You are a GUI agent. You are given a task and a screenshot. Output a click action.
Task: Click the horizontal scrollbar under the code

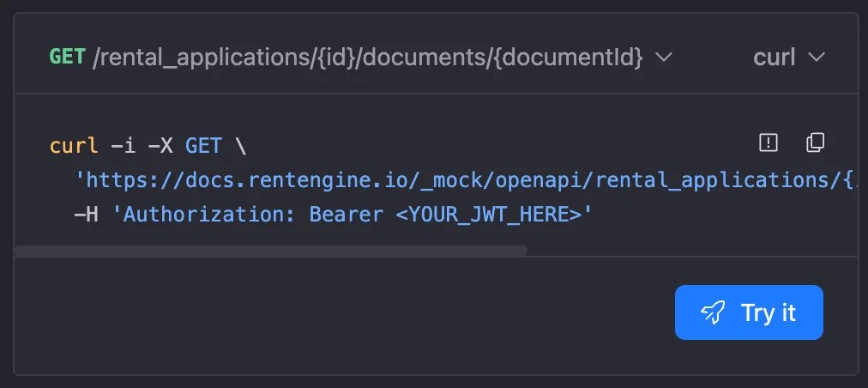pyautogui.click(x=271, y=252)
